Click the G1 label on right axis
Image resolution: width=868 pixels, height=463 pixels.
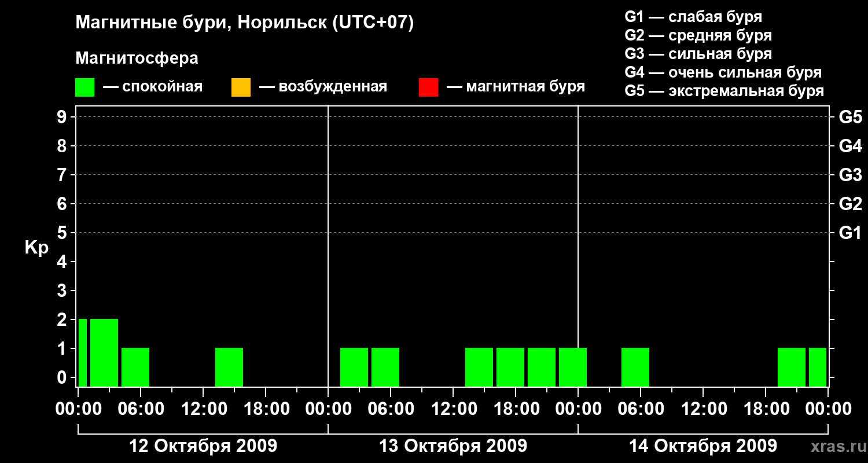tap(851, 233)
